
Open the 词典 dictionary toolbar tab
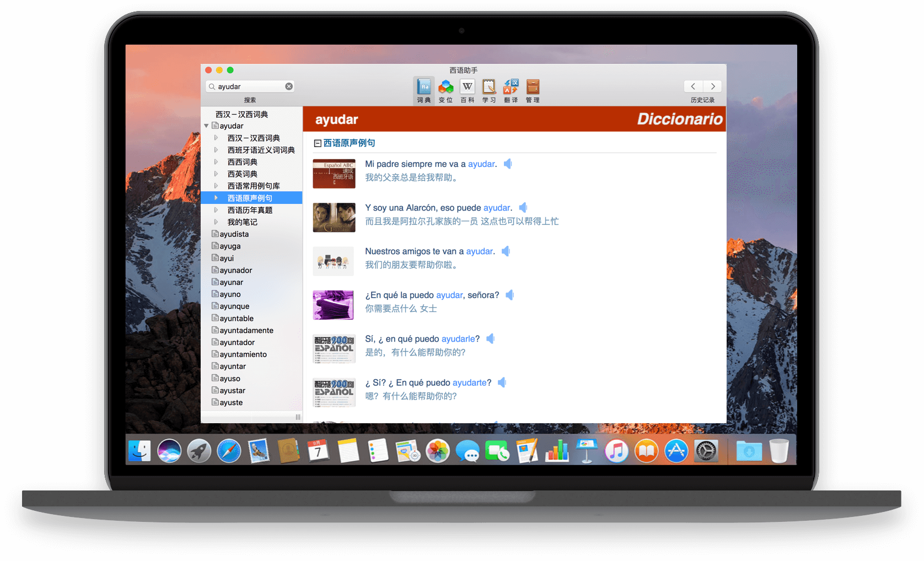click(423, 91)
